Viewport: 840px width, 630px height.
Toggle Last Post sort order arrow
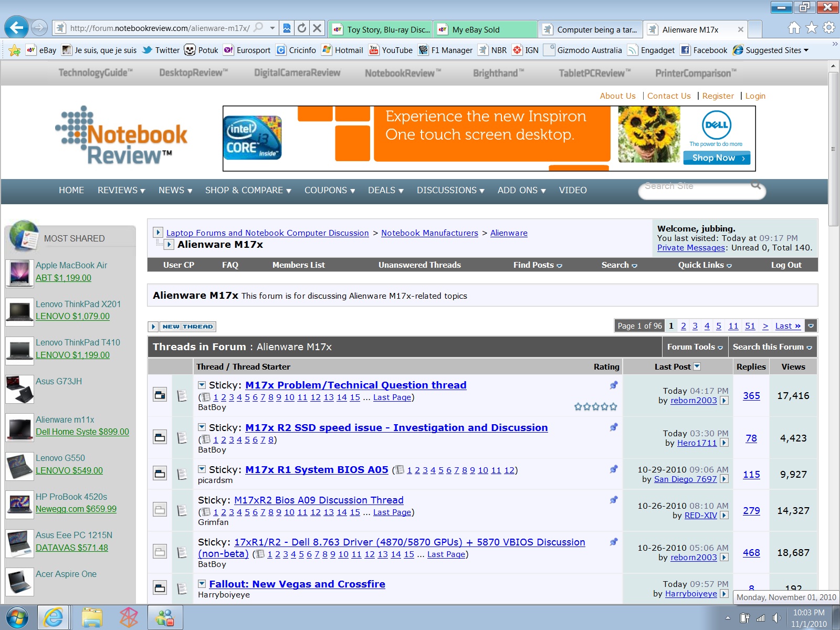[x=697, y=366]
